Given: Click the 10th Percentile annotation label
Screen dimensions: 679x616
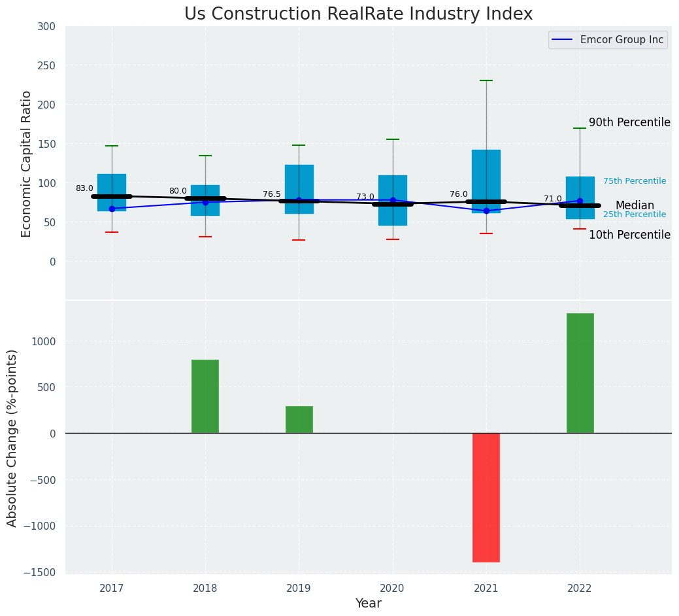Looking at the screenshot, I should tap(629, 235).
